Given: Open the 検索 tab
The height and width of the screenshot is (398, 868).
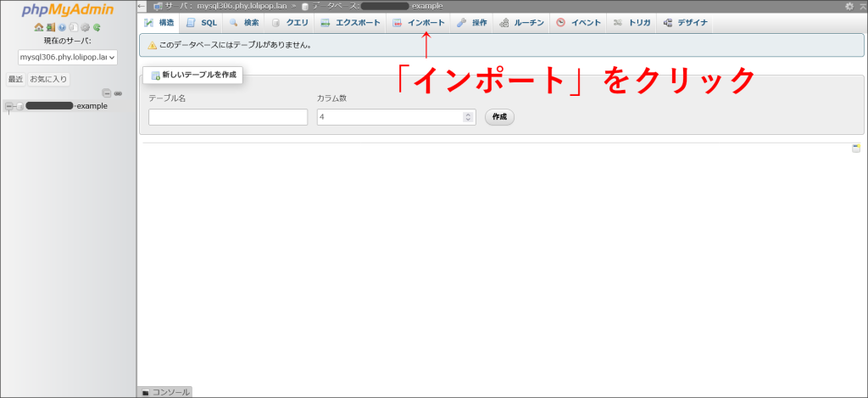Looking at the screenshot, I should click(243, 23).
